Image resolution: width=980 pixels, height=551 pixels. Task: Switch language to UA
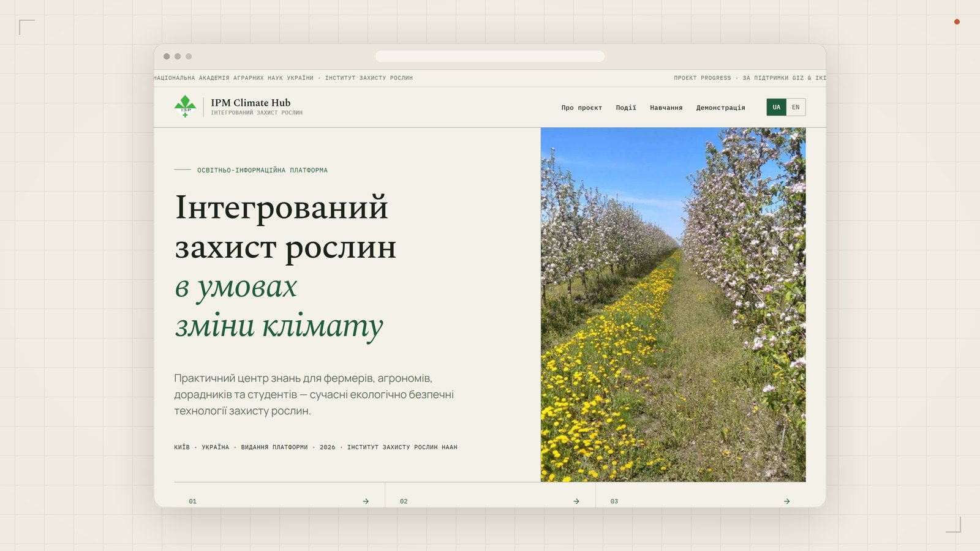(777, 107)
